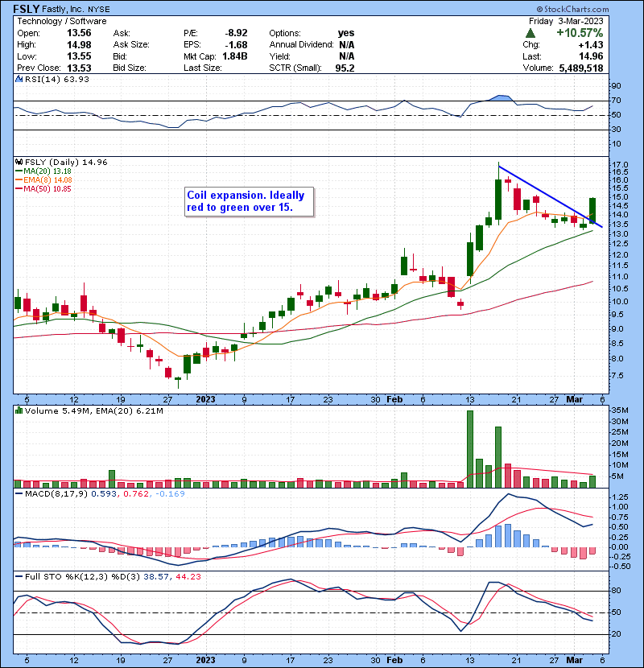Click the Coil expansion annotation box
Image resolution: width=644 pixels, height=668 pixels.
[x=249, y=201]
